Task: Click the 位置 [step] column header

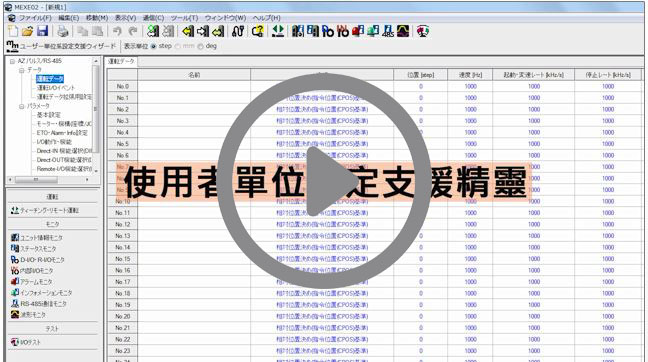Action: pos(420,75)
